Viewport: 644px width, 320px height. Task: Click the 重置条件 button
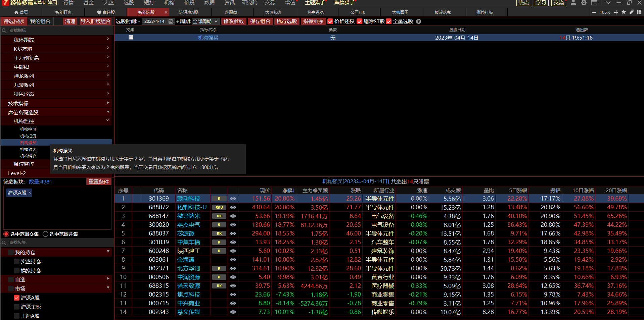coord(99,181)
